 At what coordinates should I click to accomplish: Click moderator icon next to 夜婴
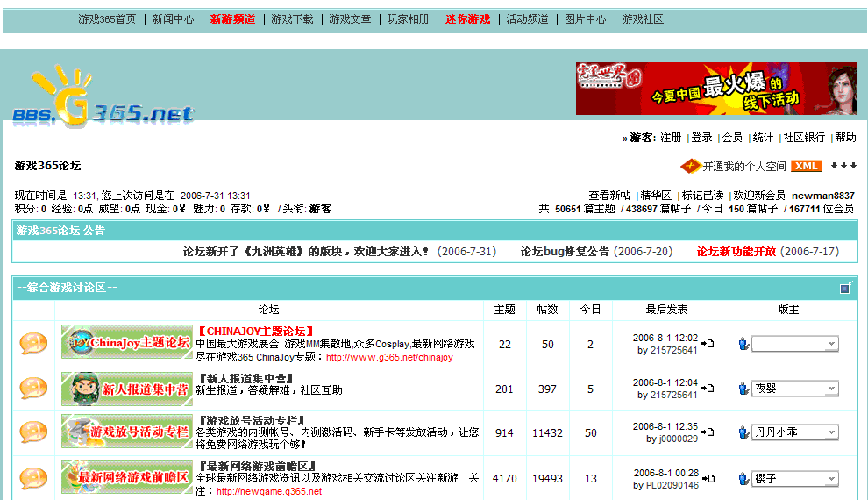[744, 389]
